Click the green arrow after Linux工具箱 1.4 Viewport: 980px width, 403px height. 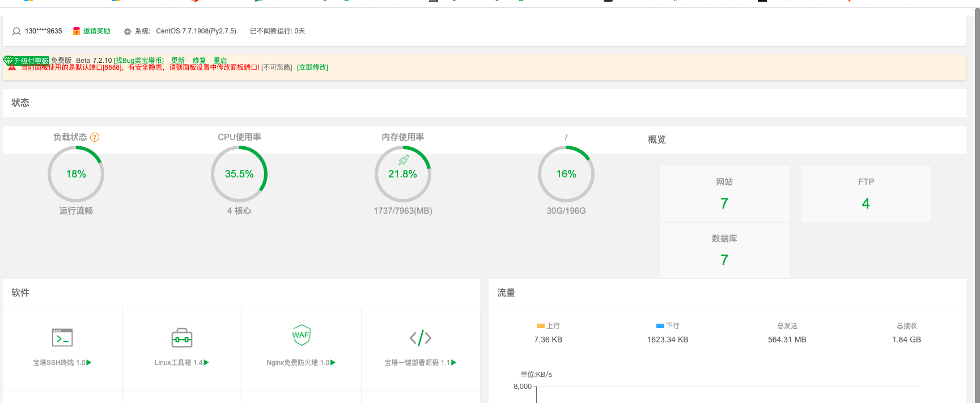point(206,362)
